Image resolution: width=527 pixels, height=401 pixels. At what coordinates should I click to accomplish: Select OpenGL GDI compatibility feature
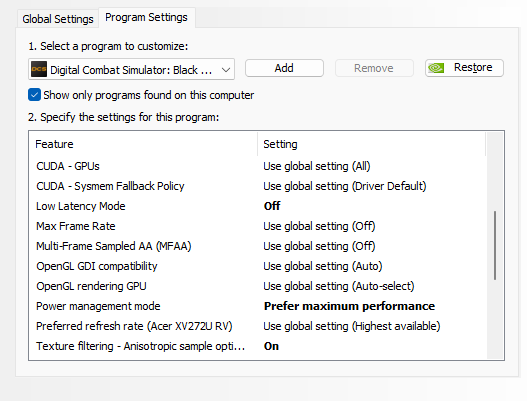tap(97, 266)
